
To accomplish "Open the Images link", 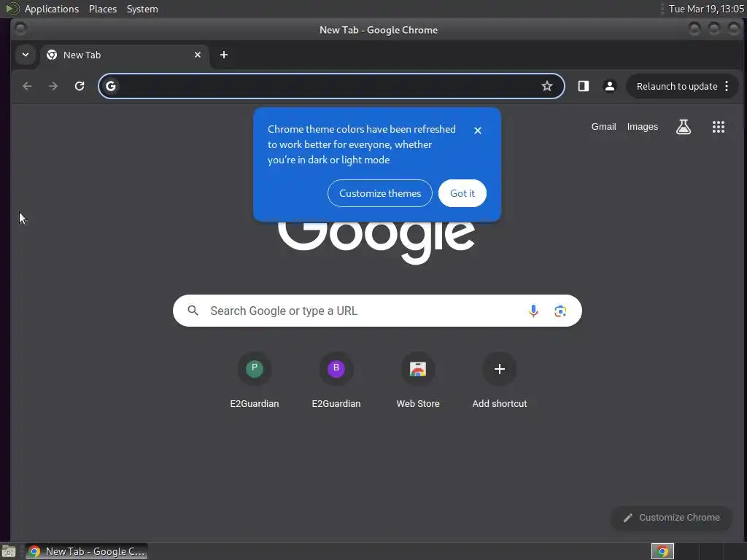I will pos(643,127).
